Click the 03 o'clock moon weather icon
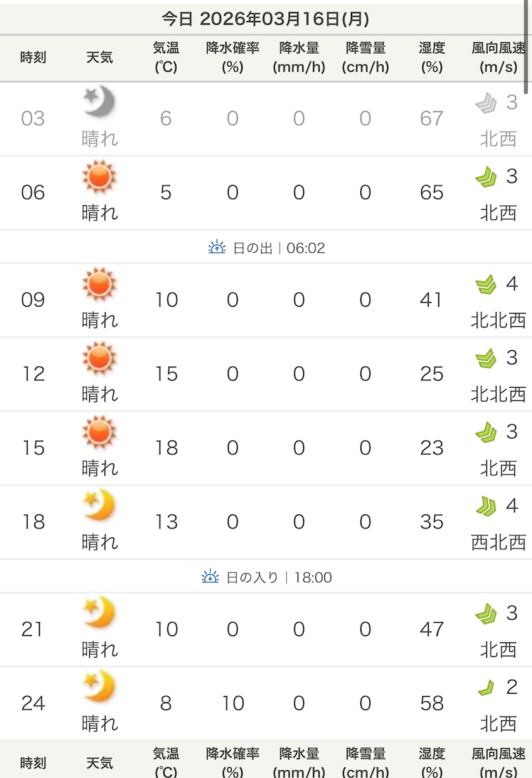Viewport: 532px width, 778px height. (x=99, y=102)
